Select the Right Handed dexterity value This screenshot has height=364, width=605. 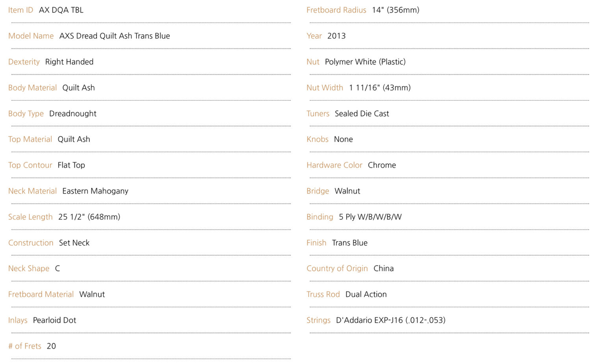point(69,62)
